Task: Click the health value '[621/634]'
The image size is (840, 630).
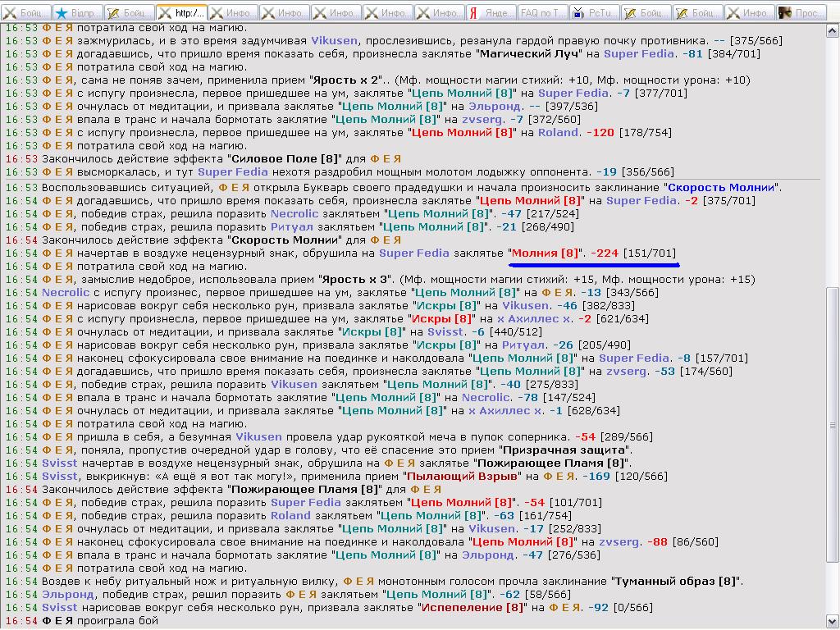Action: pos(622,319)
